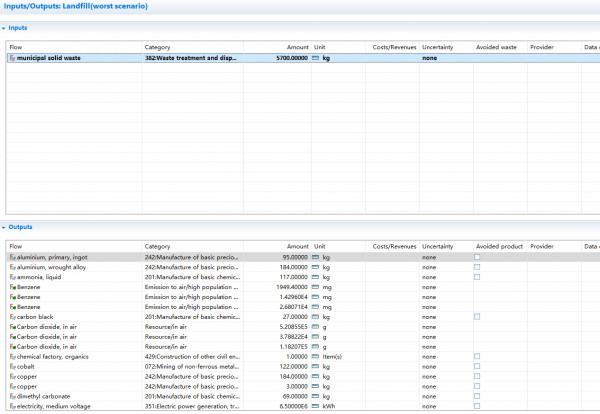
Task: Click the flow icon for carbon black
Action: (x=13, y=317)
